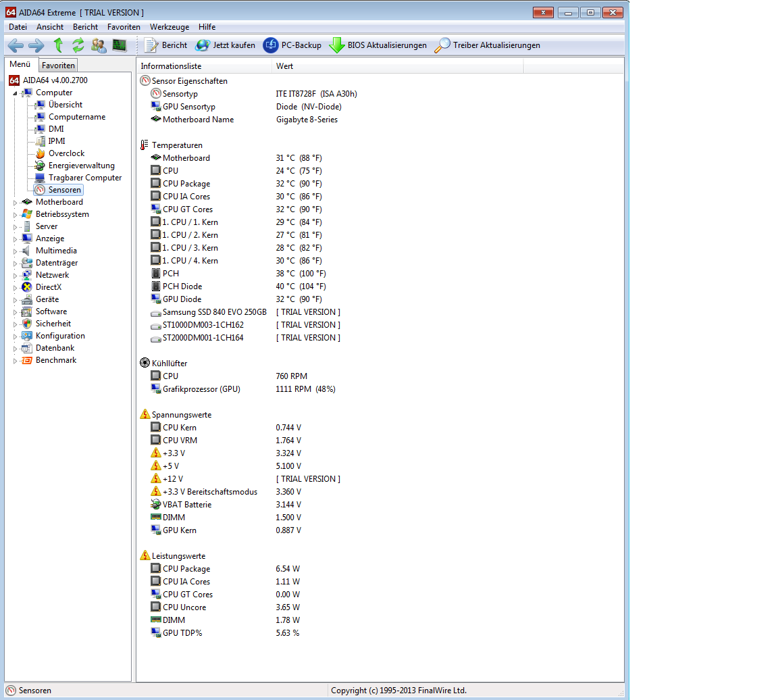
Task: Expand the Motherboard tree node
Action: click(15, 203)
